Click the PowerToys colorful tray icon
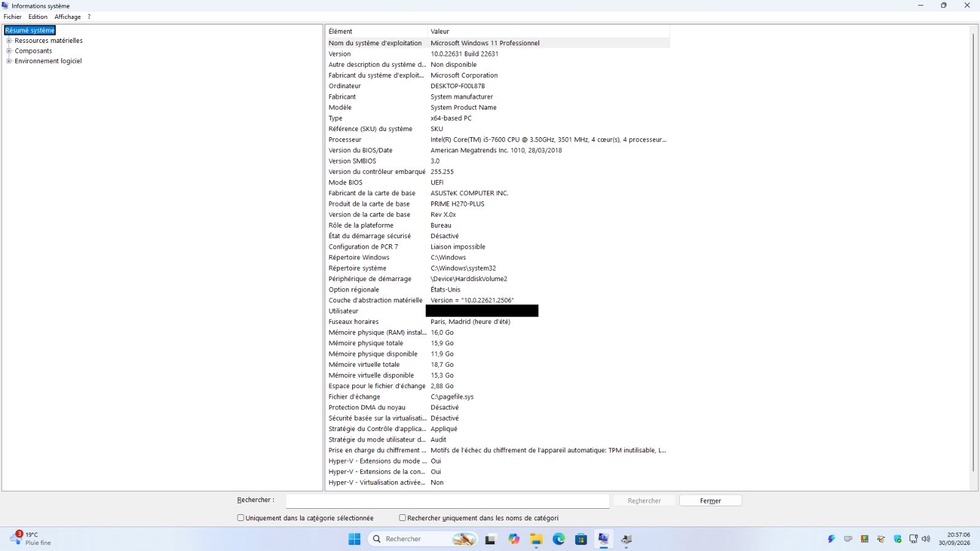 [x=864, y=539]
